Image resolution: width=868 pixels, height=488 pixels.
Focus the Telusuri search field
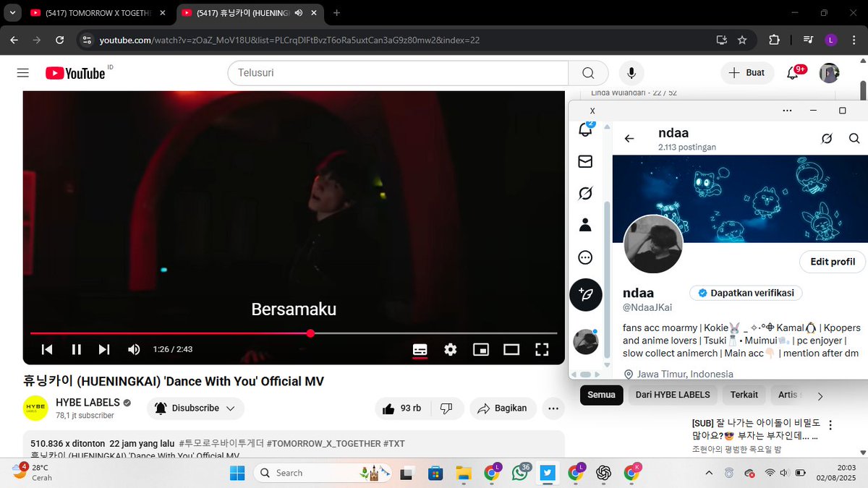click(x=398, y=73)
